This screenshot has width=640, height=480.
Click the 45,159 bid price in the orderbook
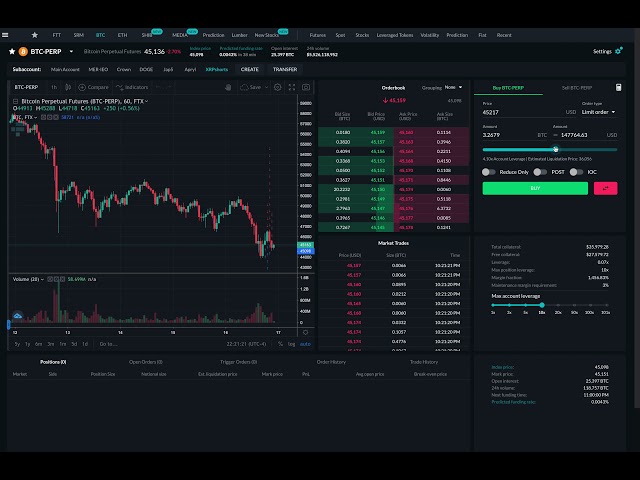pos(378,132)
